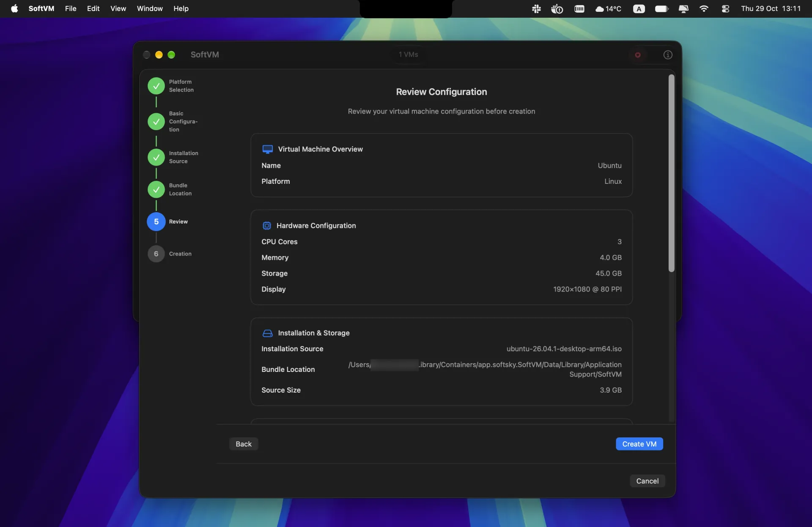
Task: Click the SoftVM title in window title bar
Action: pos(204,55)
